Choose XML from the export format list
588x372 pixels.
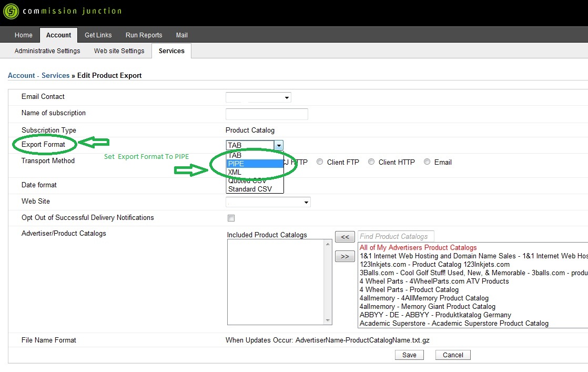pos(255,172)
